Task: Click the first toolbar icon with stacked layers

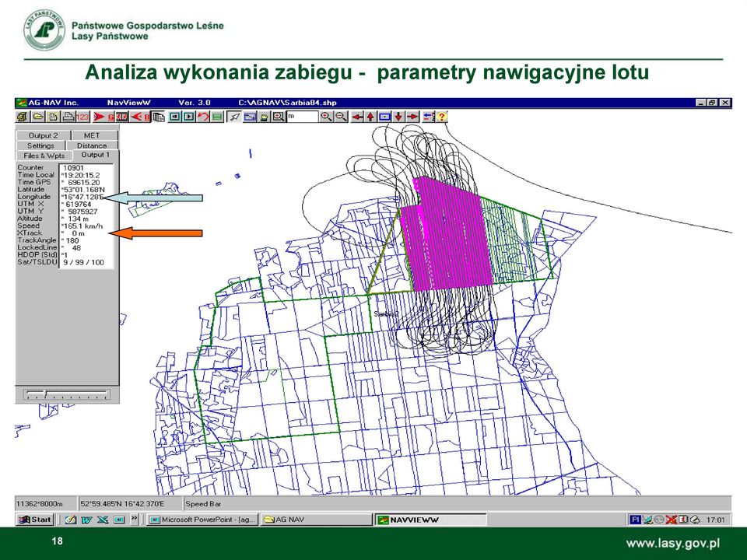Action: tap(23, 117)
